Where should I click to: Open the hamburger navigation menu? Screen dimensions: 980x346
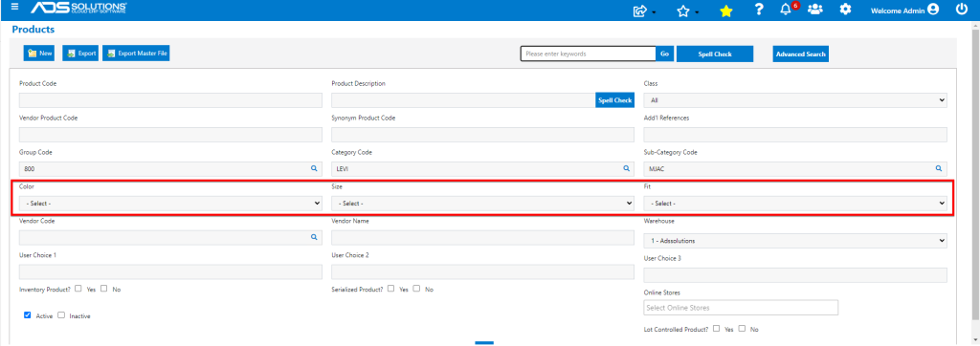click(x=15, y=8)
